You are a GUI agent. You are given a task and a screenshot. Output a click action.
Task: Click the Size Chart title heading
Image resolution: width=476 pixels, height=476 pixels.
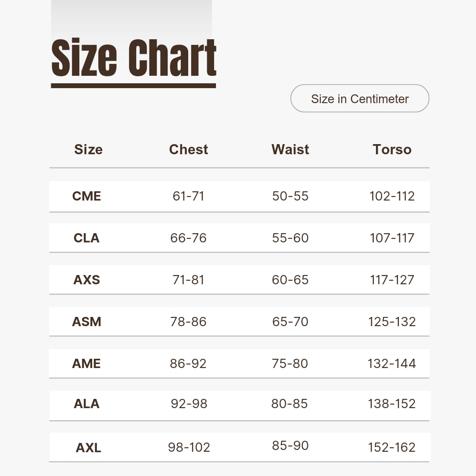click(134, 59)
